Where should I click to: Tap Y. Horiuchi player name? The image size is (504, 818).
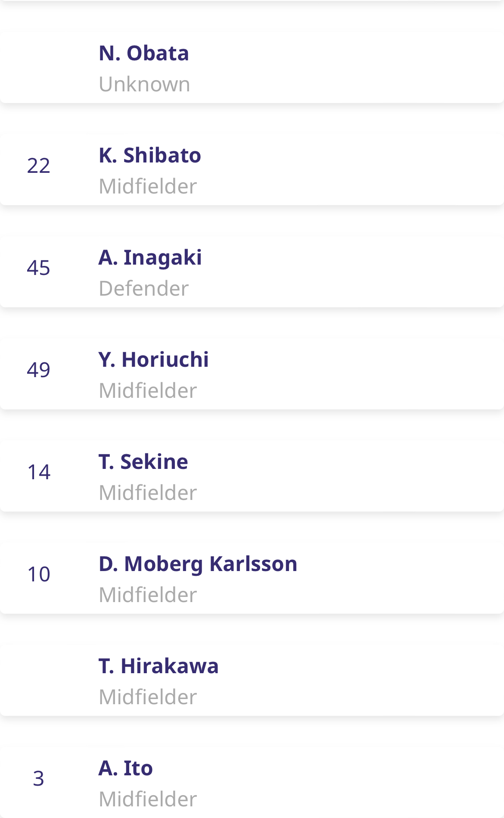[x=153, y=360]
